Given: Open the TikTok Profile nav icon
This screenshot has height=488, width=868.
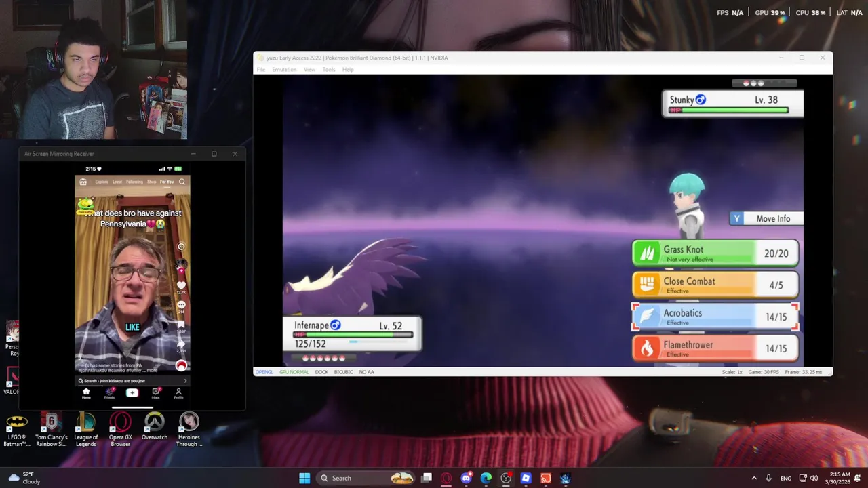Looking at the screenshot, I should coord(178,393).
